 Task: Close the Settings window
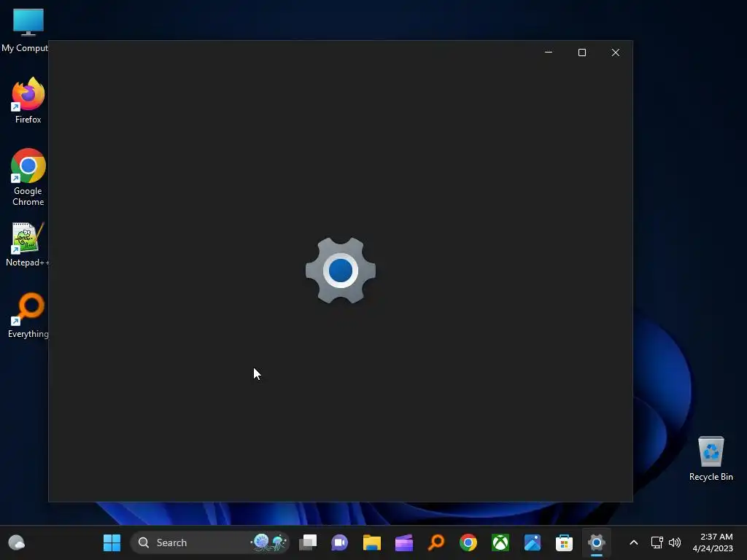pyautogui.click(x=616, y=52)
